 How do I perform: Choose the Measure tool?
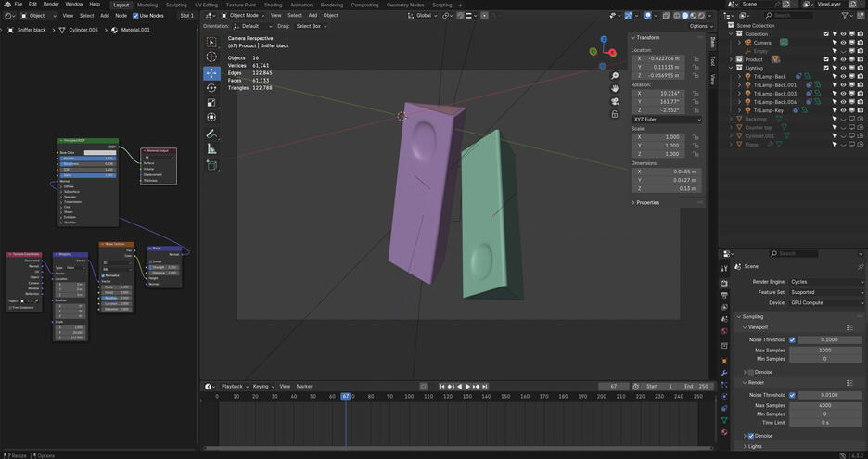pyautogui.click(x=211, y=149)
